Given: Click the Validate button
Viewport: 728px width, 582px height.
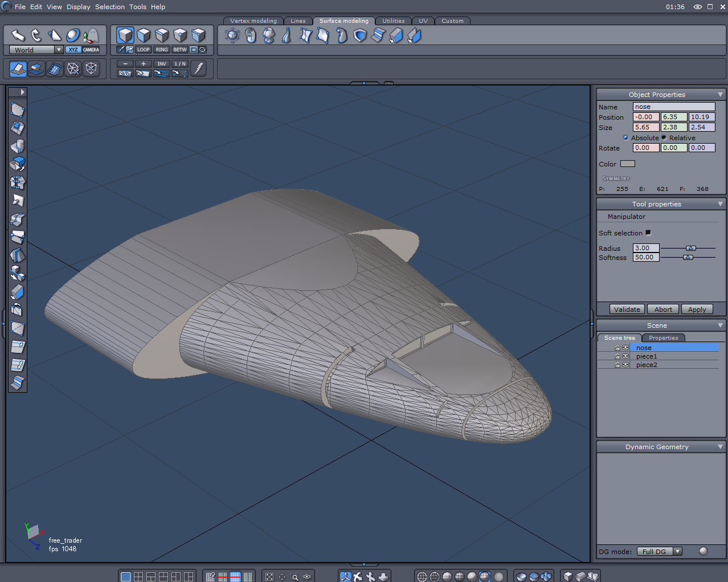Looking at the screenshot, I should pyautogui.click(x=627, y=310).
